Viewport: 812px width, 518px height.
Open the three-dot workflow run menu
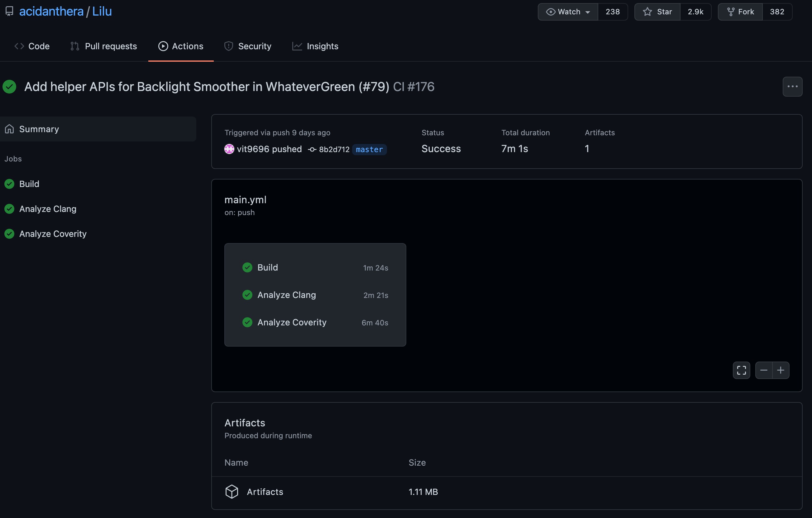[x=792, y=87]
